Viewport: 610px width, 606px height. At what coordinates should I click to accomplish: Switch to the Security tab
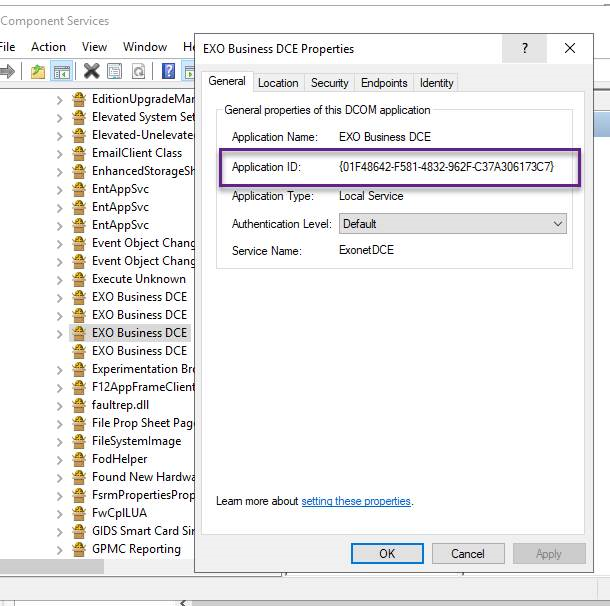(329, 83)
